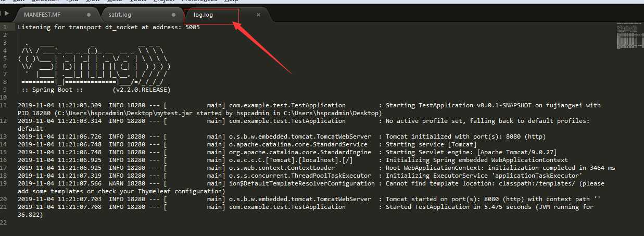Viewport: 644px width, 236px height.
Task: Click unsaved dot on MANIFEST.MF tab
Action: (89, 15)
